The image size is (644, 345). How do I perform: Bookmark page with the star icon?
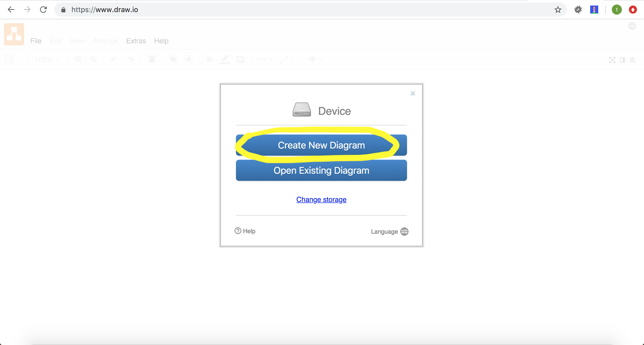(x=558, y=10)
